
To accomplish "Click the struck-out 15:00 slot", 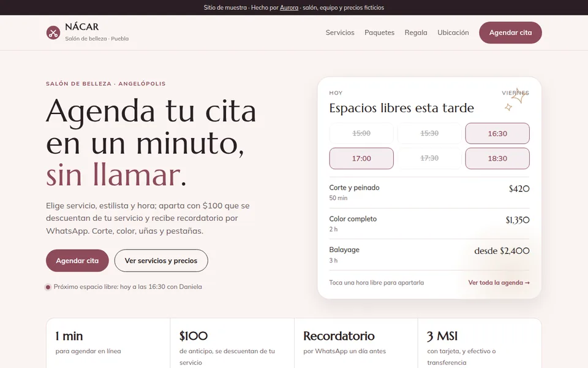I will 361,133.
